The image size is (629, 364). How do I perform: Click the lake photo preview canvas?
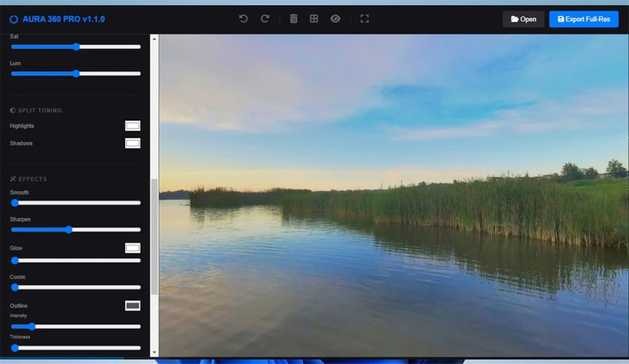pos(394,196)
